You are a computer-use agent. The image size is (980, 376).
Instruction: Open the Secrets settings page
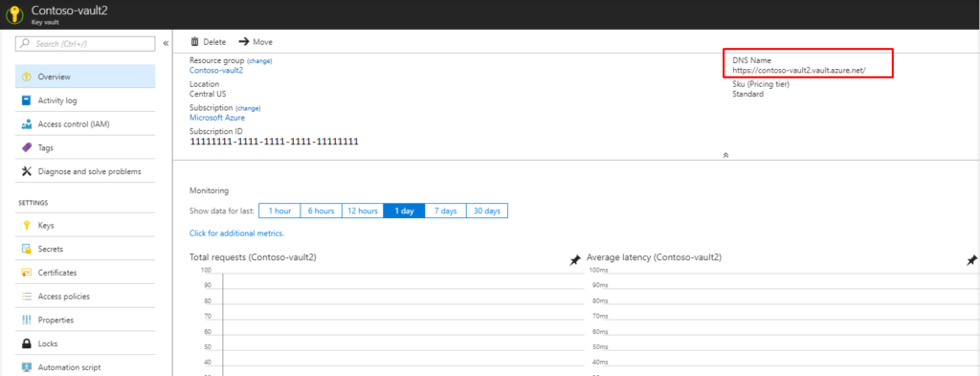pyautogui.click(x=85, y=249)
